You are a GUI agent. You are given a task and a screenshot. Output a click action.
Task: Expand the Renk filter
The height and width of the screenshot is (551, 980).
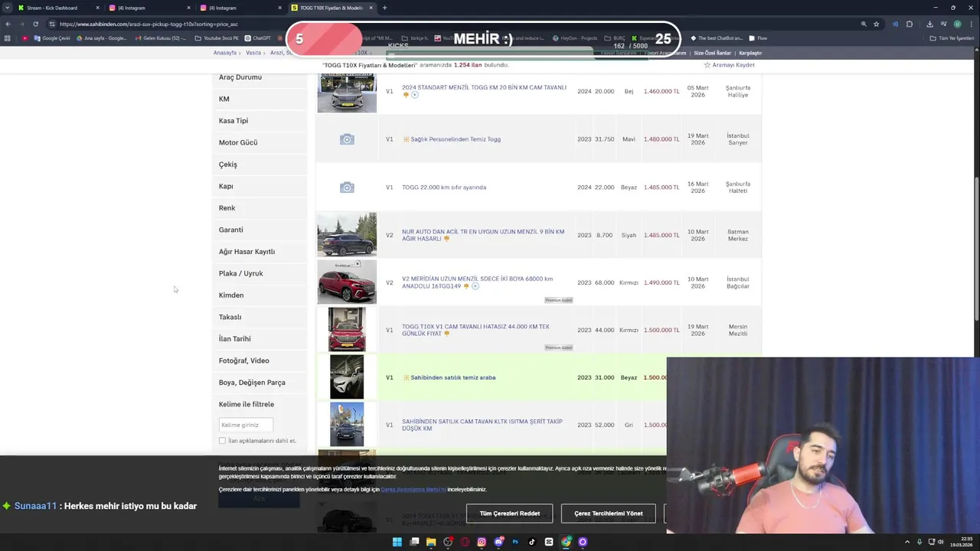coord(260,208)
